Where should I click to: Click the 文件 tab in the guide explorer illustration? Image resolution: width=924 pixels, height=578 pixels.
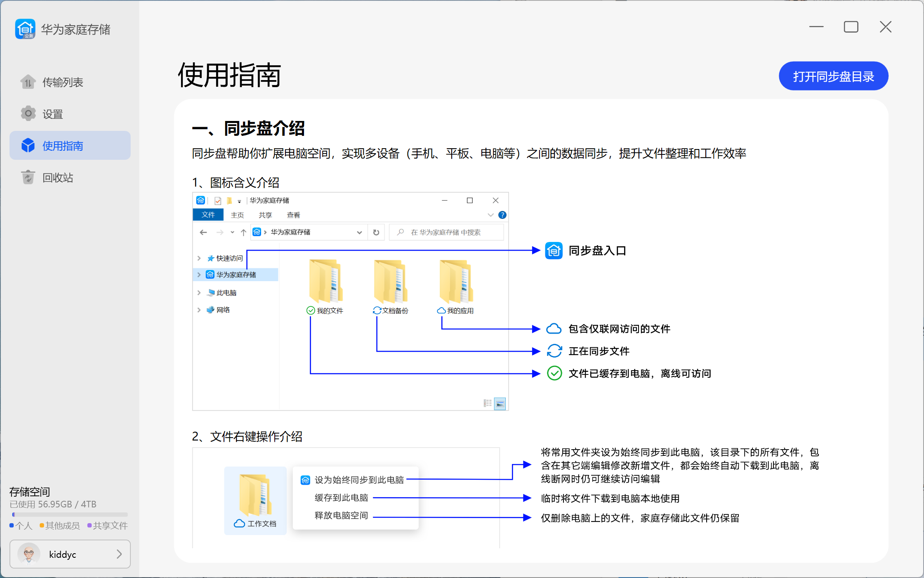tap(208, 215)
